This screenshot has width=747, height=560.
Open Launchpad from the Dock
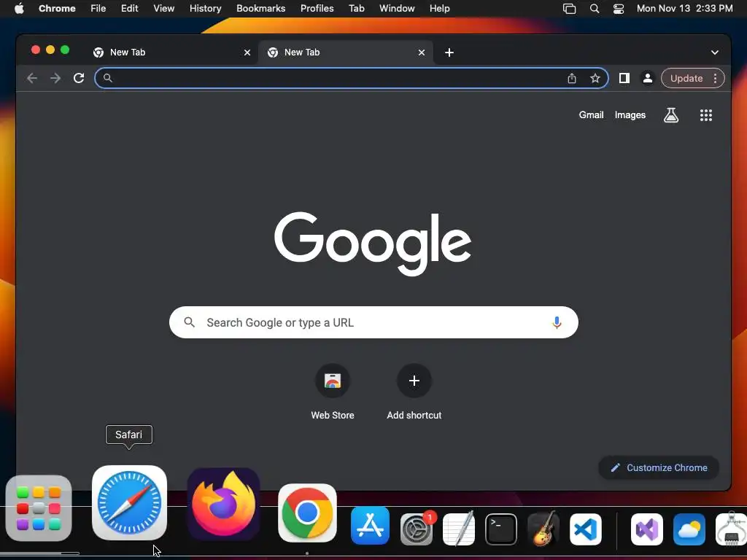click(x=39, y=508)
